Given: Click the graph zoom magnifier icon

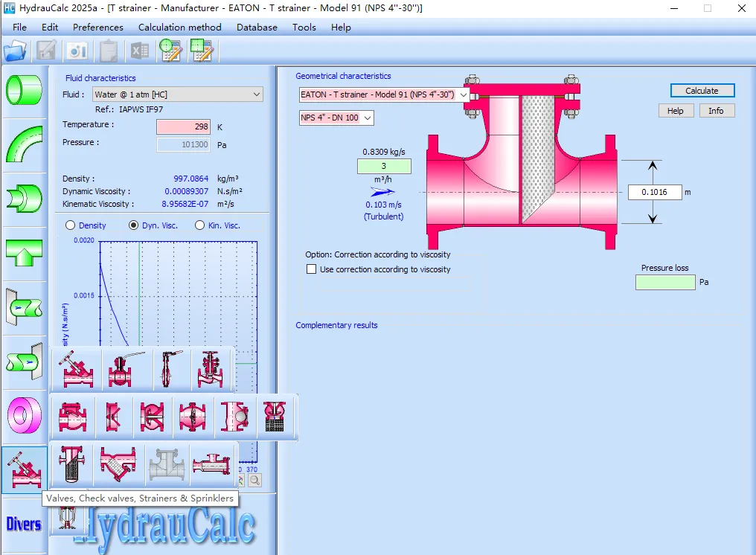Looking at the screenshot, I should [x=255, y=481].
